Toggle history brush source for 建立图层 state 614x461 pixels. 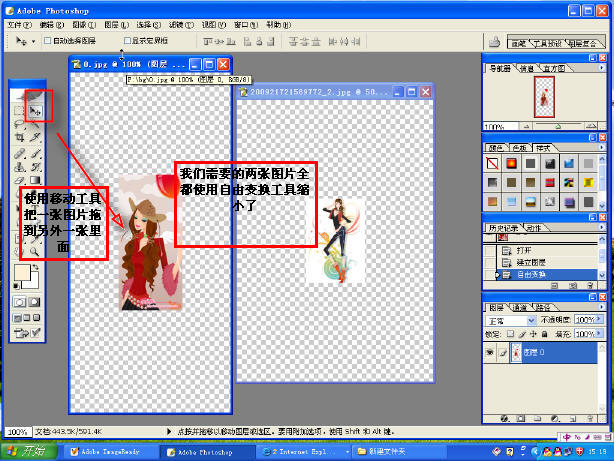pos(490,262)
